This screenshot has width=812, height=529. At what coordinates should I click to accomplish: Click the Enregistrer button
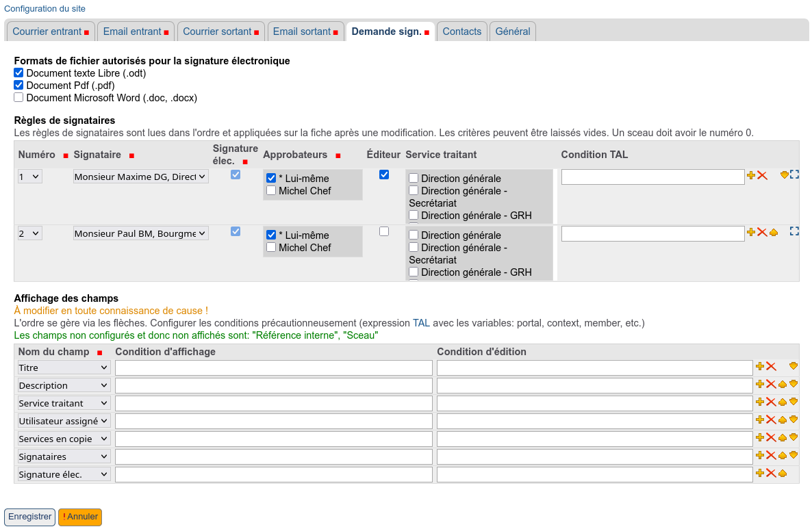pyautogui.click(x=30, y=517)
